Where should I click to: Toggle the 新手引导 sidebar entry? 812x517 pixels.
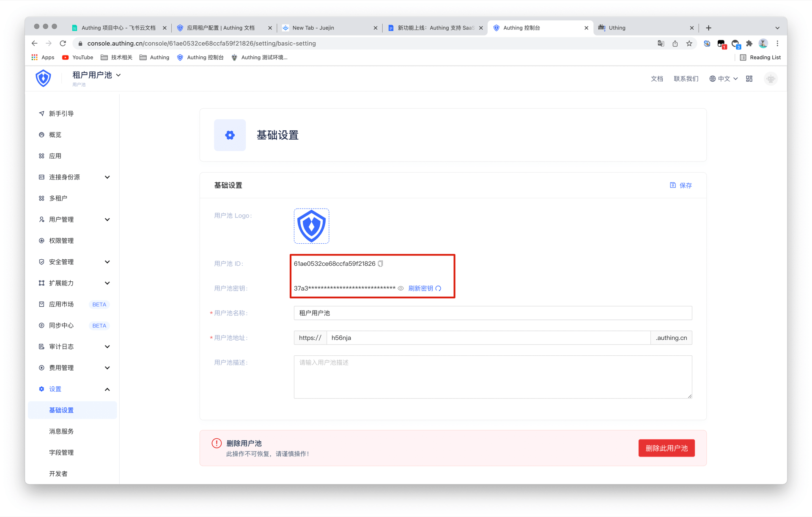coord(61,113)
